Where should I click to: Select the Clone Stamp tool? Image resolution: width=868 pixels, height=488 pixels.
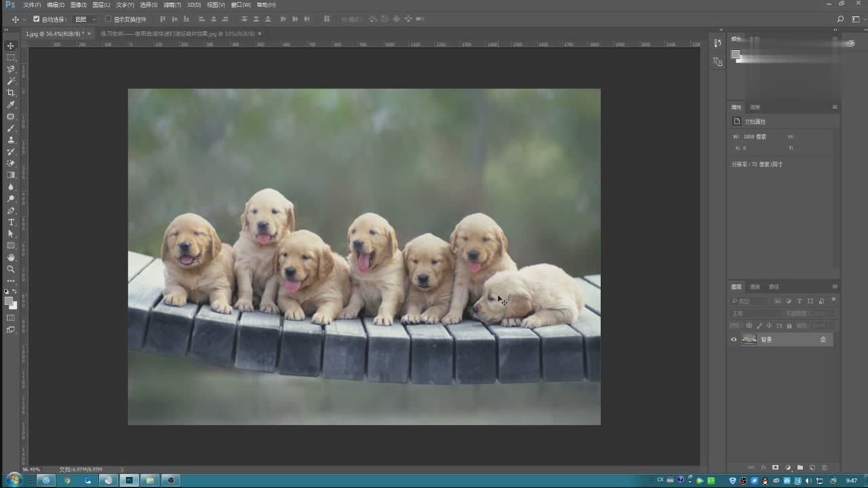point(11,140)
